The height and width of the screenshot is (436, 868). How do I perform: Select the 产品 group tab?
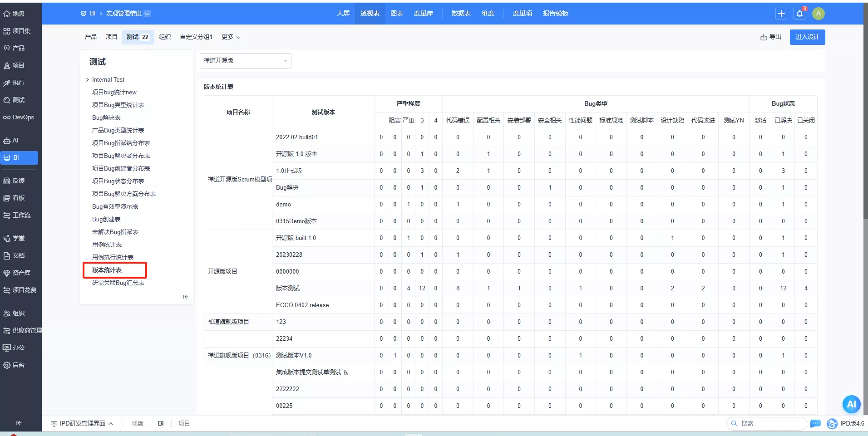90,37
